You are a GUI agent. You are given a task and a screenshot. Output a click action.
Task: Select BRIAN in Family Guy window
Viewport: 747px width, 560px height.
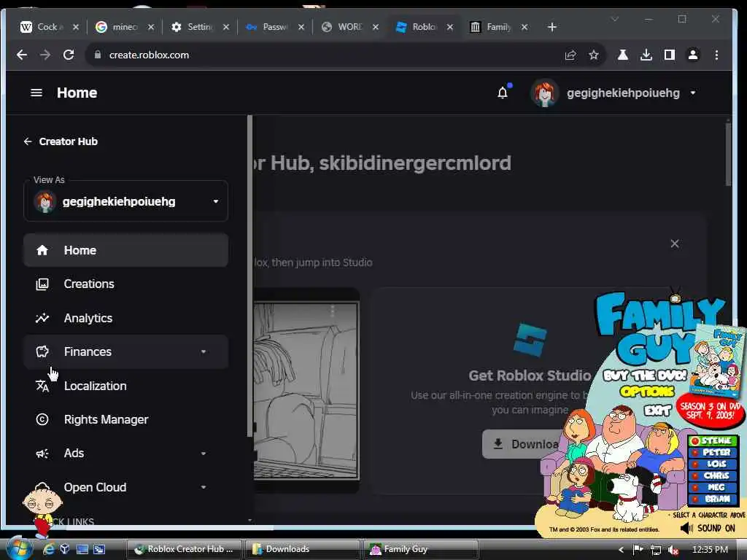713,499
